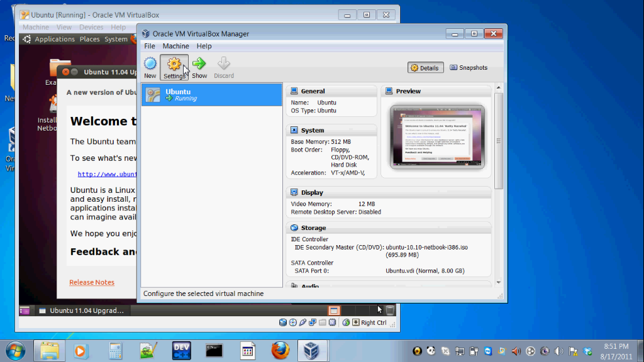Viewport: 644px width, 362px height.
Task: Click the Discard toolbar icon
Action: click(x=224, y=68)
